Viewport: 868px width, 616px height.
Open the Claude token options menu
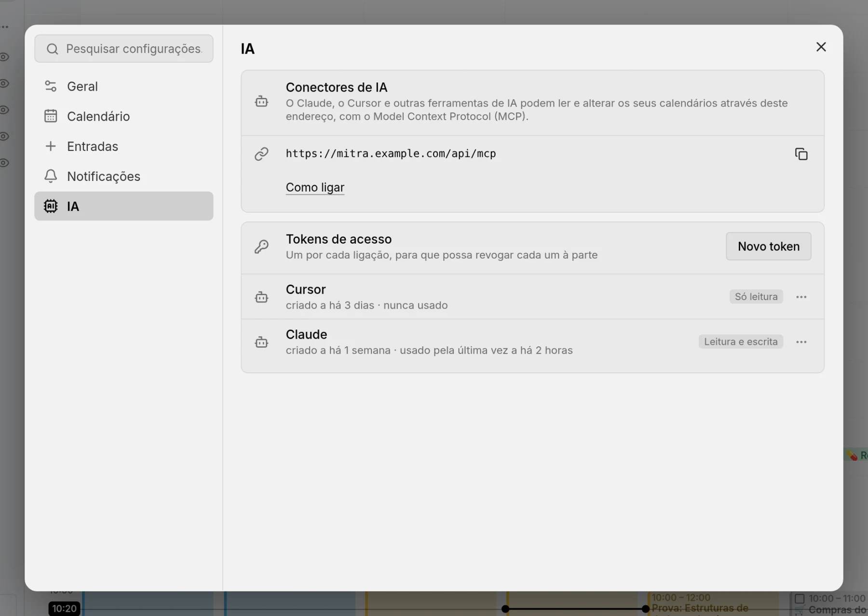pyautogui.click(x=801, y=342)
